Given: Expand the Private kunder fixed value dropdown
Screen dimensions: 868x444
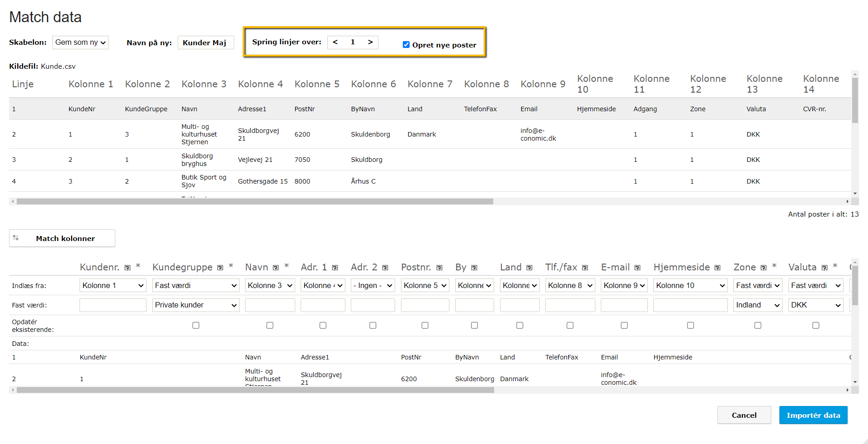Looking at the screenshot, I should [x=196, y=305].
